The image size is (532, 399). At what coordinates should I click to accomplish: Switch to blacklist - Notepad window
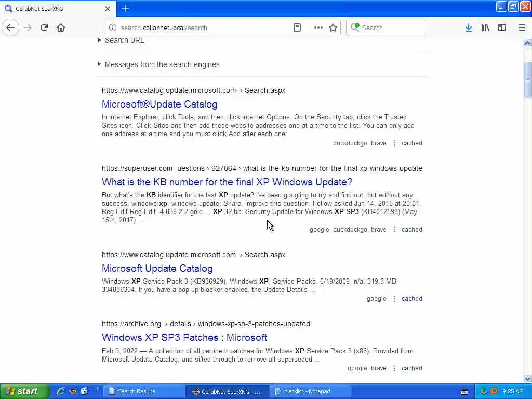click(310, 391)
